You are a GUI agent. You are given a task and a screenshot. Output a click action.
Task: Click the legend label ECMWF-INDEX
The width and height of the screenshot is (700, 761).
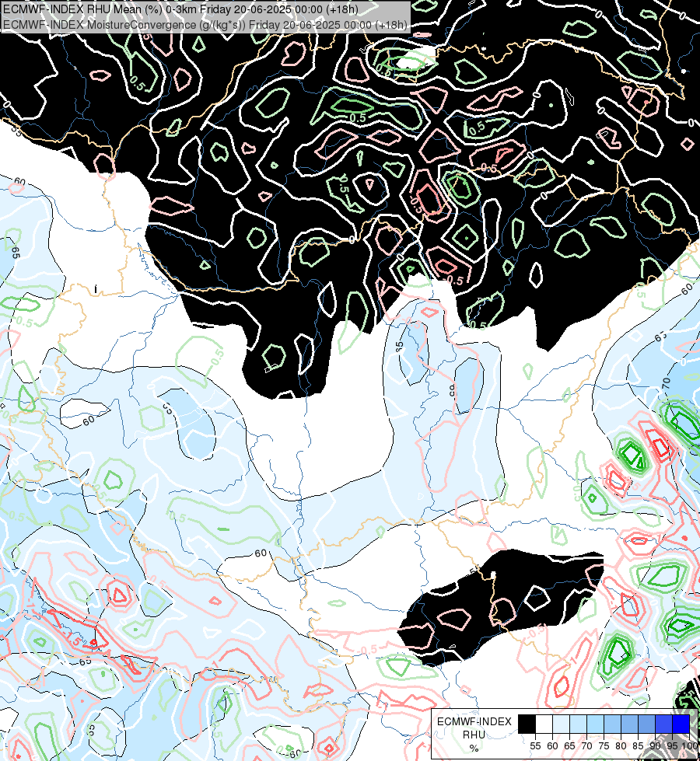pyautogui.click(x=474, y=721)
